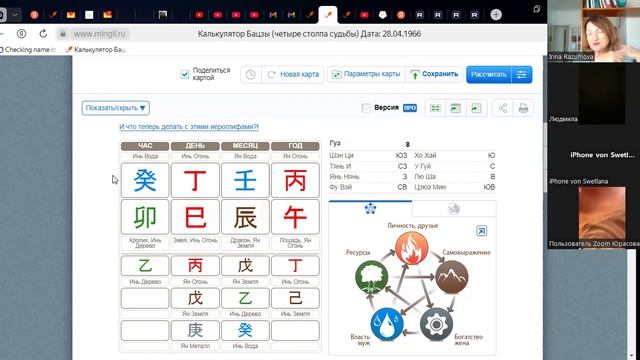Click the Metal gear element circle
Viewport: 640px width, 360px height.
click(x=436, y=324)
